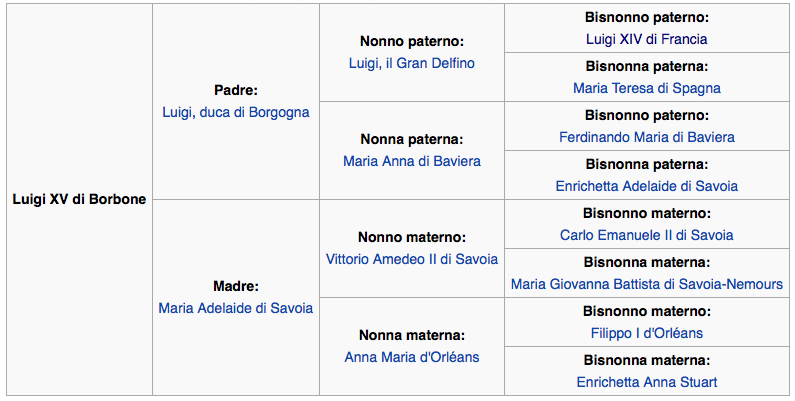Click the Maria Anna di Baviera link
The width and height of the screenshot is (795, 401).
(411, 161)
